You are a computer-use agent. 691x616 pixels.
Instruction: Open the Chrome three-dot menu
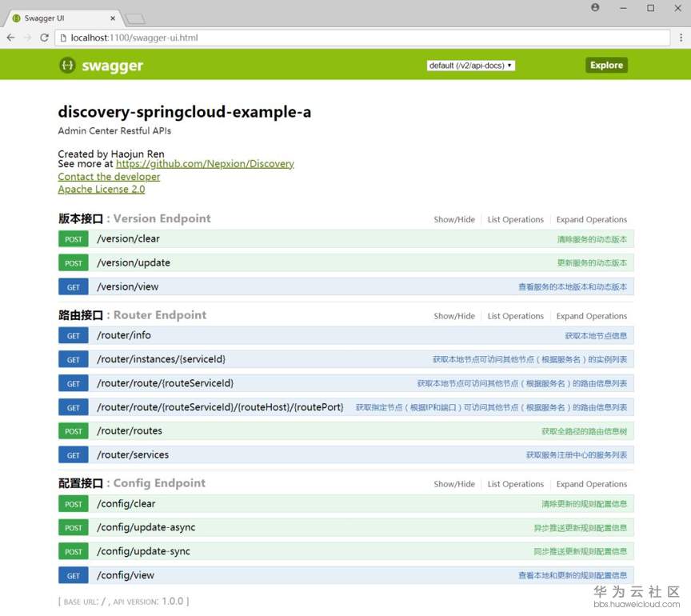(681, 38)
